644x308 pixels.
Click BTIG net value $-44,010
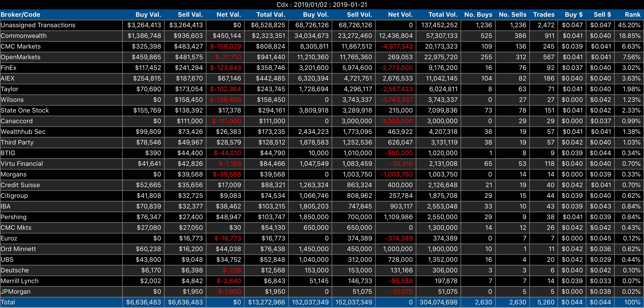tap(227, 153)
